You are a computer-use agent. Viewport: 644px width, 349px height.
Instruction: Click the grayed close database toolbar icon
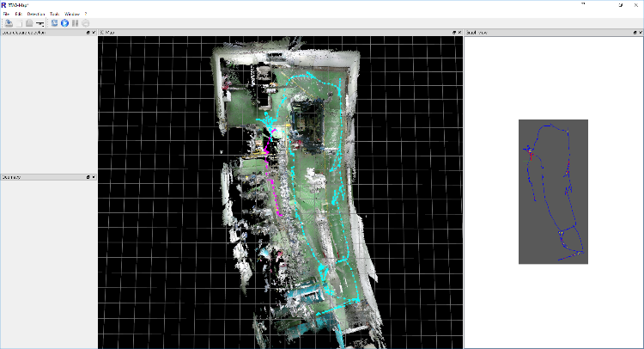[x=27, y=23]
